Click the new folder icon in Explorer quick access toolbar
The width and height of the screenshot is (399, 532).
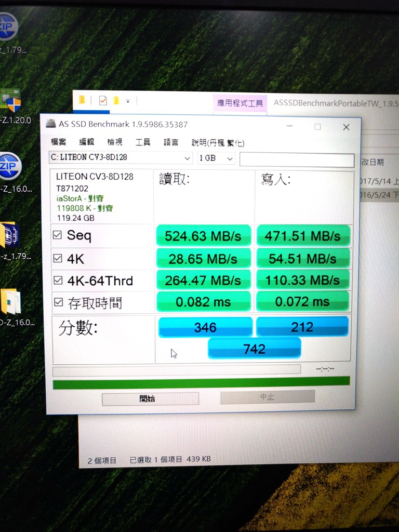[x=116, y=100]
